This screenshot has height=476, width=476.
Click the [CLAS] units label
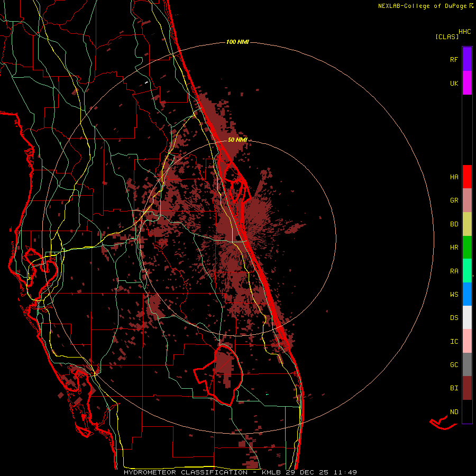click(x=447, y=36)
